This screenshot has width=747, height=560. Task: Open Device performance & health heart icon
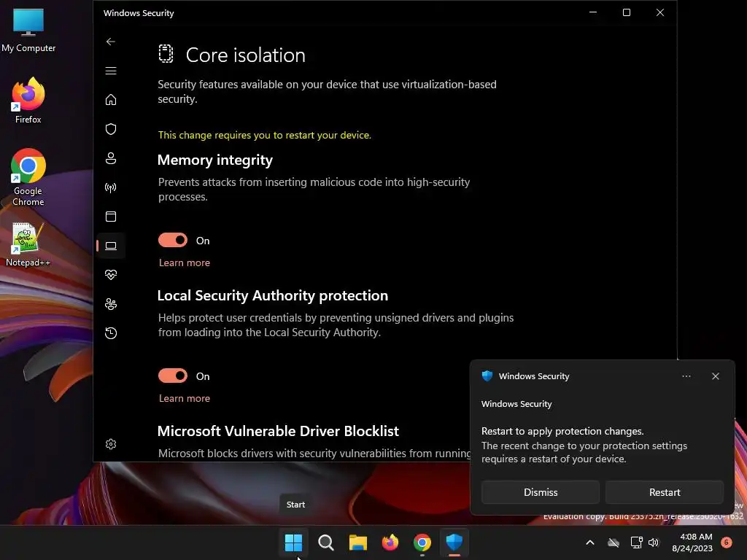coord(111,275)
